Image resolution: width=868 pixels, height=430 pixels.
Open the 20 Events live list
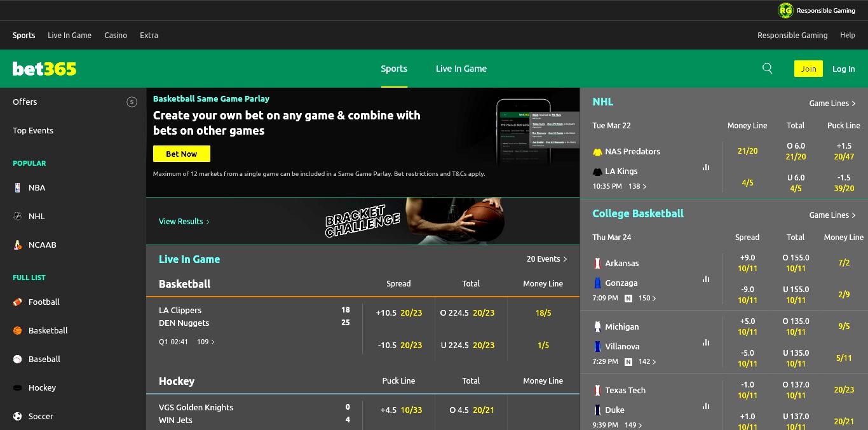[546, 259]
